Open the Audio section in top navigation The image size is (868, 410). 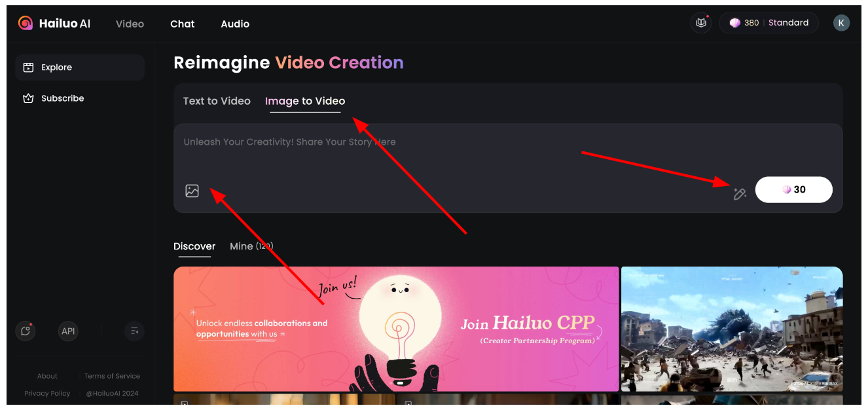(x=235, y=24)
